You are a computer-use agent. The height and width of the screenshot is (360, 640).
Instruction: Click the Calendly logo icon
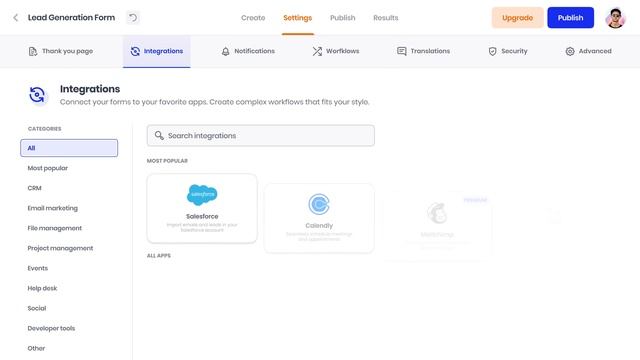pyautogui.click(x=319, y=204)
